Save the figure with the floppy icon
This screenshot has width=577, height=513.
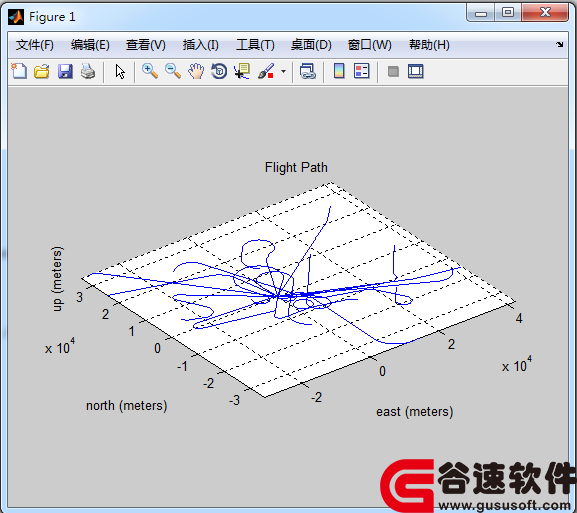click(65, 71)
